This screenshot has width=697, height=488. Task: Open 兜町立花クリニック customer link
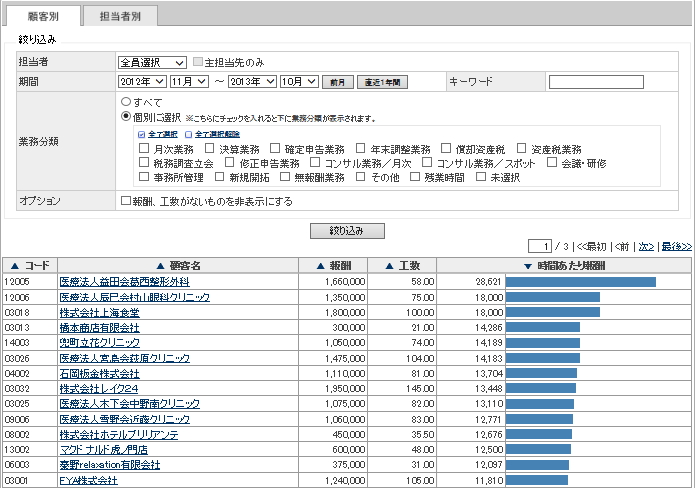point(100,343)
